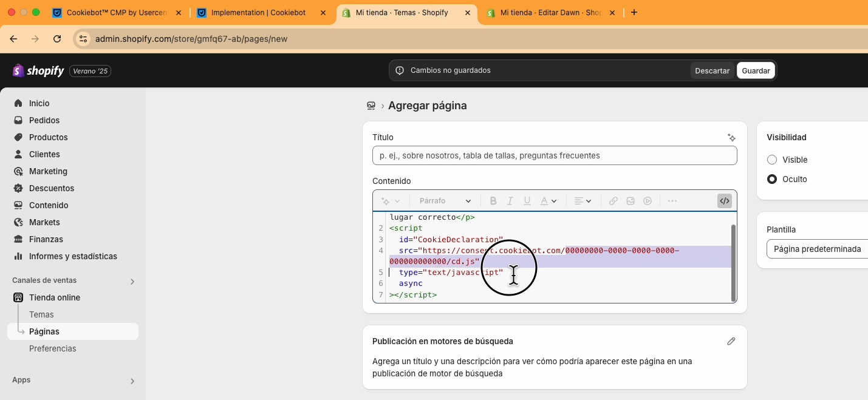Toggle the HTML code view button
This screenshot has height=400, width=868.
[724, 201]
